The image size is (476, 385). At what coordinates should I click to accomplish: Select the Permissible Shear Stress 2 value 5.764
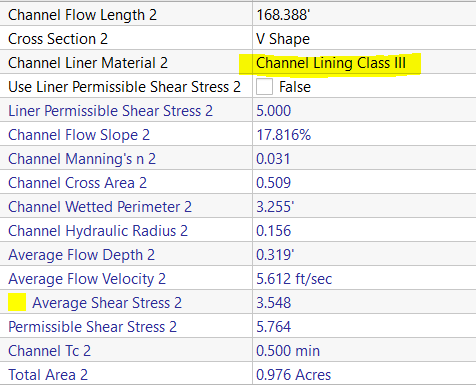(x=274, y=327)
